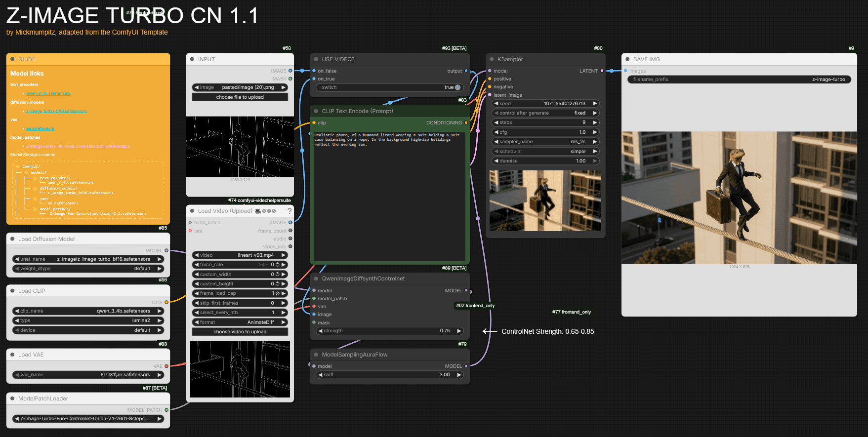The image size is (868, 437).
Task: Collapse the ModelPatchLoader node title dot
Action: tap(12, 398)
